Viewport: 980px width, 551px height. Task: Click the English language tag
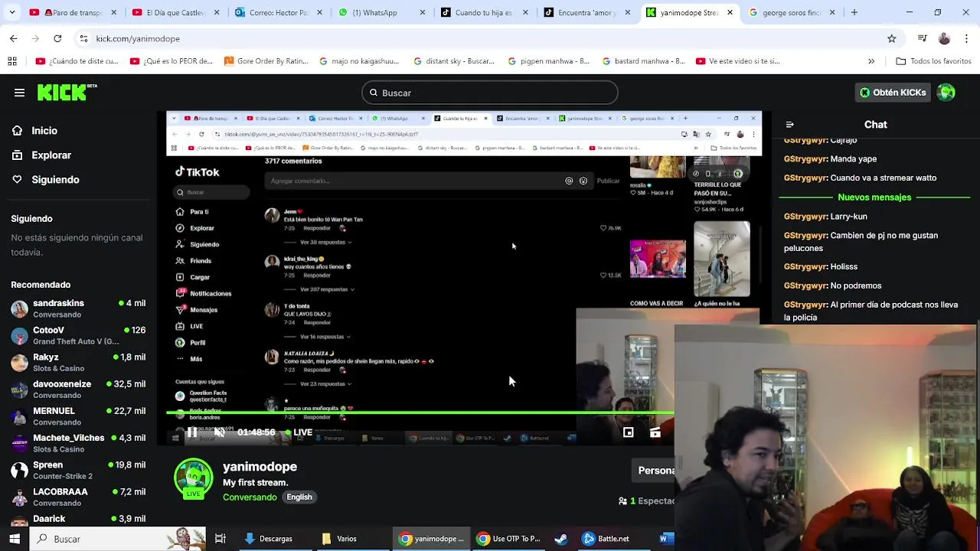(299, 497)
